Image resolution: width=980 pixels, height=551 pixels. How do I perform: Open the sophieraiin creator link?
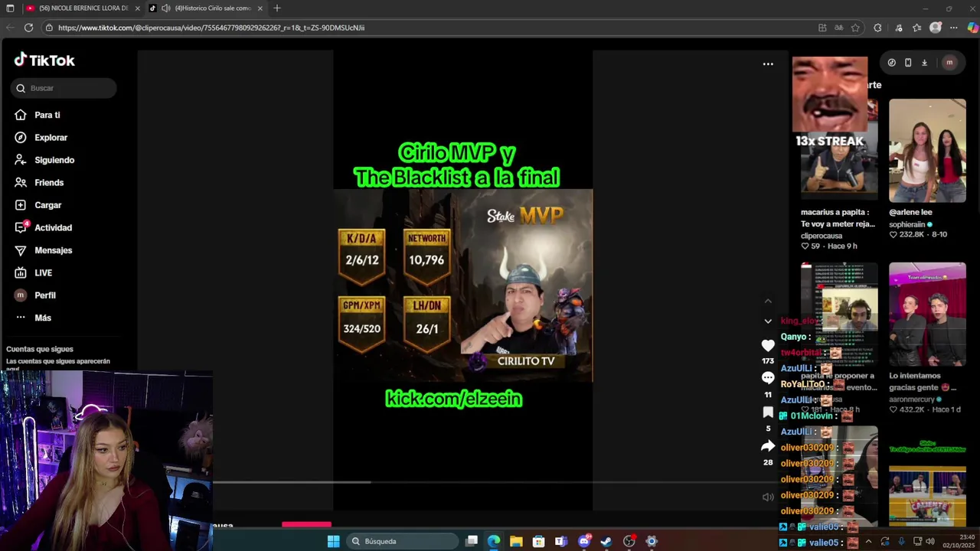pos(907,225)
